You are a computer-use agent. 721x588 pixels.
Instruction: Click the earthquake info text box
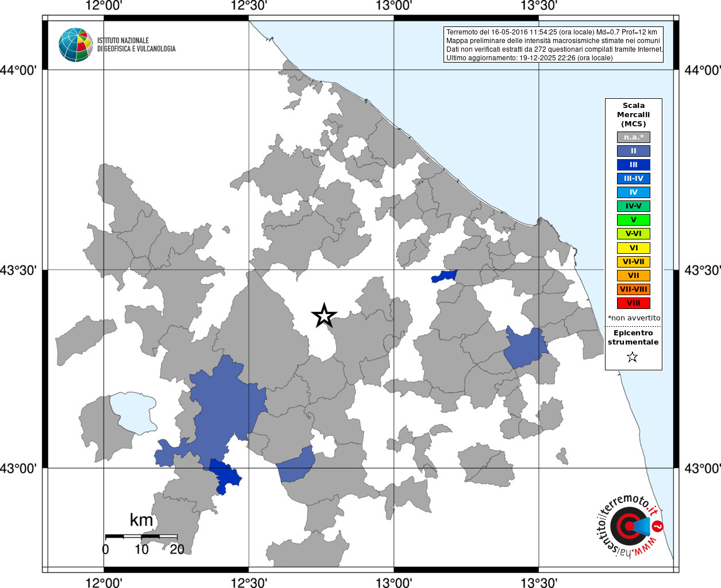click(x=554, y=45)
